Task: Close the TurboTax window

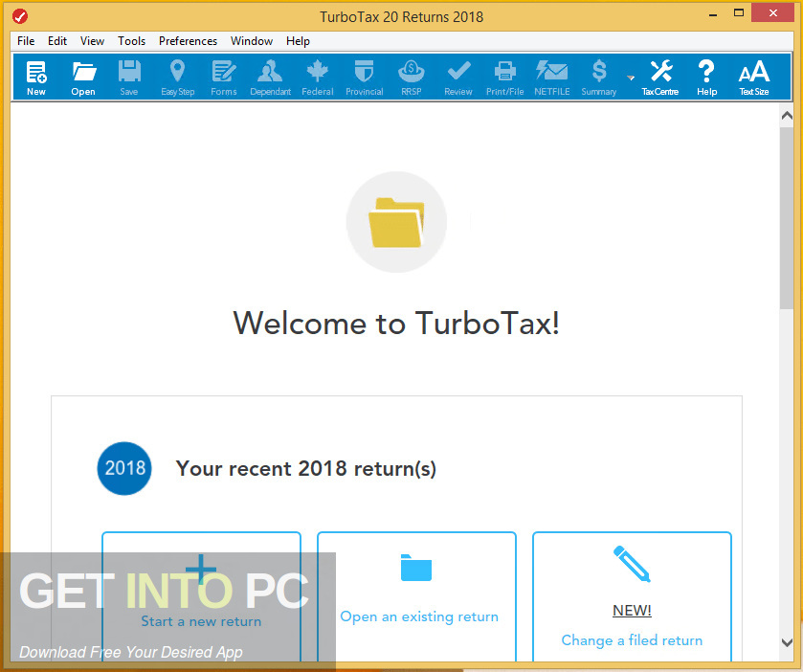Action: pos(772,13)
